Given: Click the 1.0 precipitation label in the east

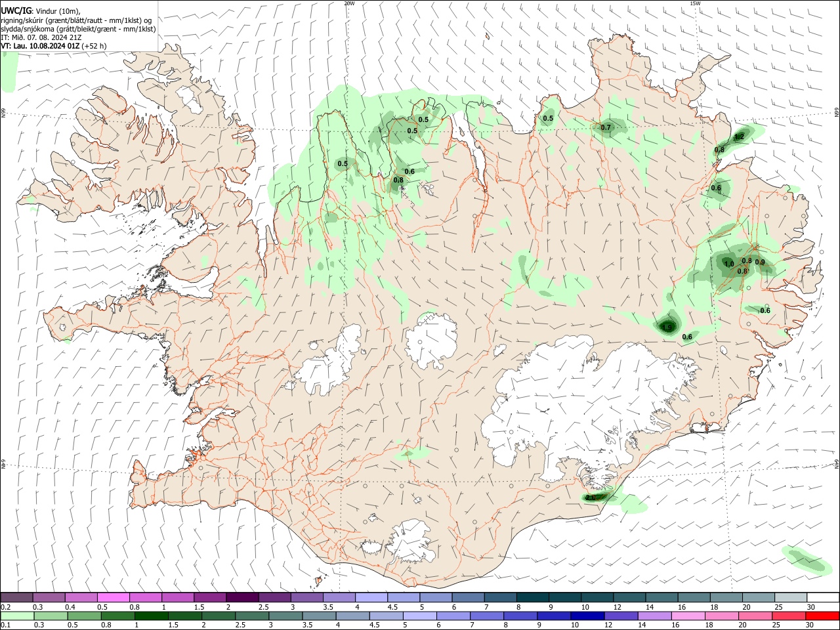Looking at the screenshot, I should pyautogui.click(x=728, y=264).
